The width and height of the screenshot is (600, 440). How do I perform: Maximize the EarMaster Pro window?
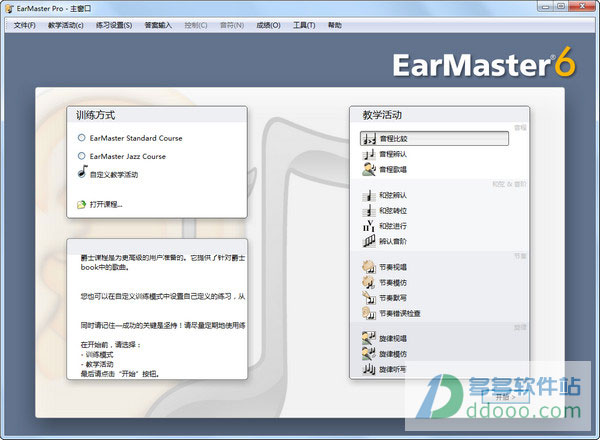[561, 7]
